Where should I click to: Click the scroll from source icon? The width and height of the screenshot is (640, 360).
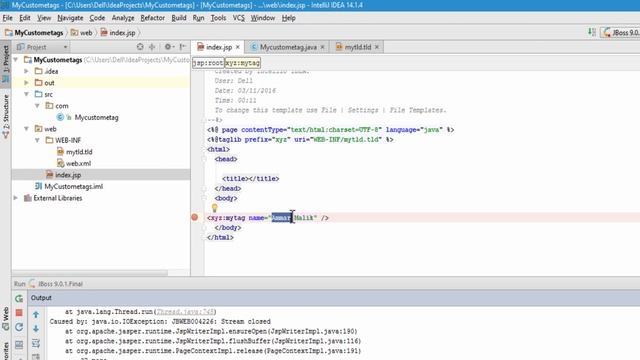pyautogui.click(x=140, y=47)
